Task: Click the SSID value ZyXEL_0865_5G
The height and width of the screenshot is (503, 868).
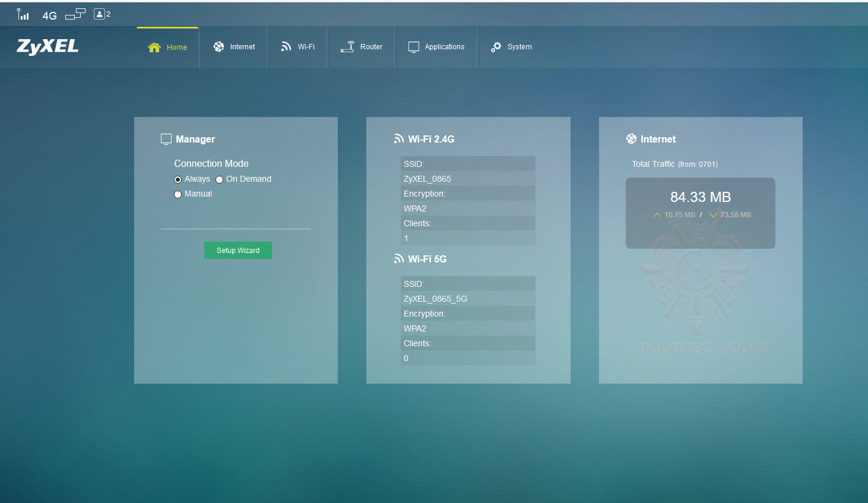Action: 436,299
